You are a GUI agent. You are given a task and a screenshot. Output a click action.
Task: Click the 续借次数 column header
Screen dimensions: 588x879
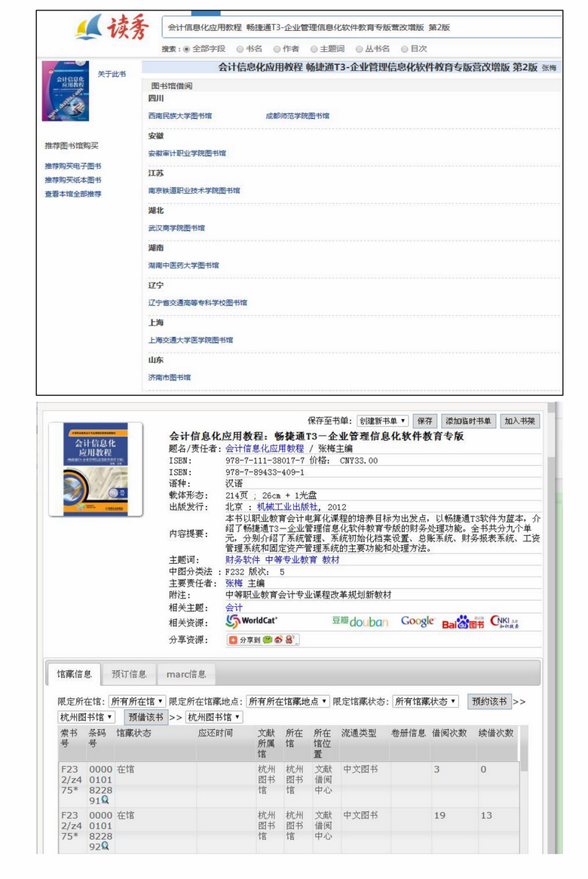[496, 733]
